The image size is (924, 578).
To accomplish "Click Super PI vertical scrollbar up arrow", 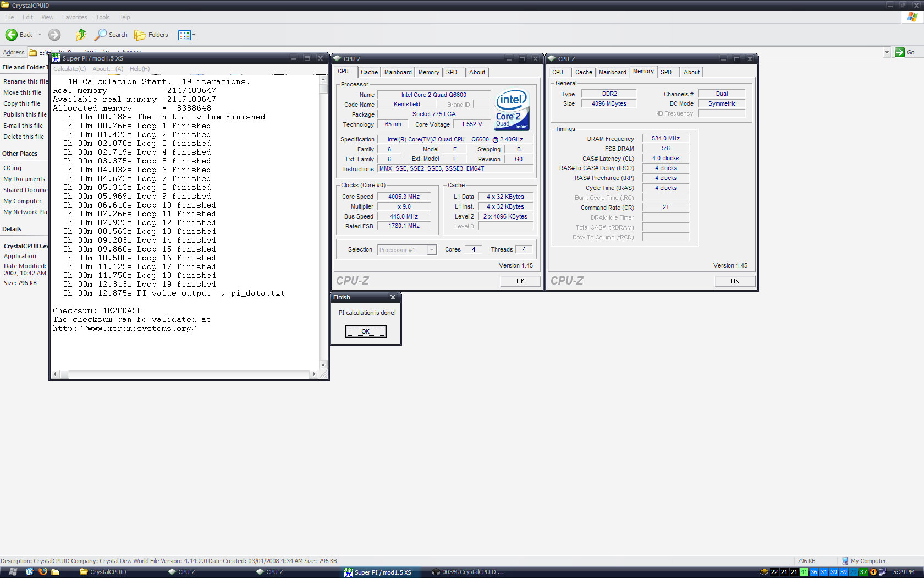I will tap(323, 79).
